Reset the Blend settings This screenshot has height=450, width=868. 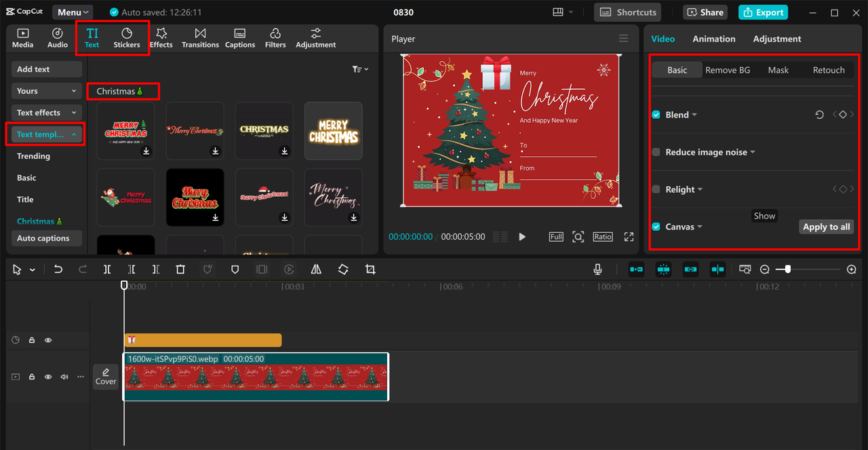coord(819,115)
